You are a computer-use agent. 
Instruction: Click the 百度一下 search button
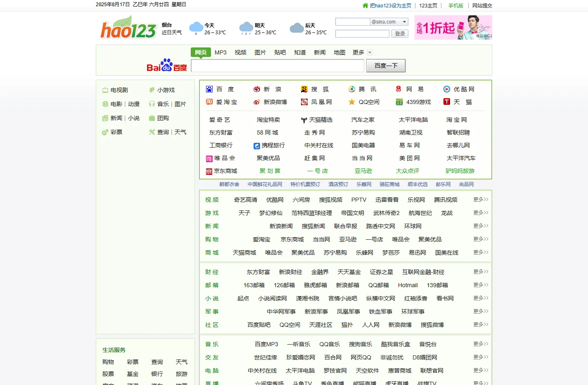point(386,66)
